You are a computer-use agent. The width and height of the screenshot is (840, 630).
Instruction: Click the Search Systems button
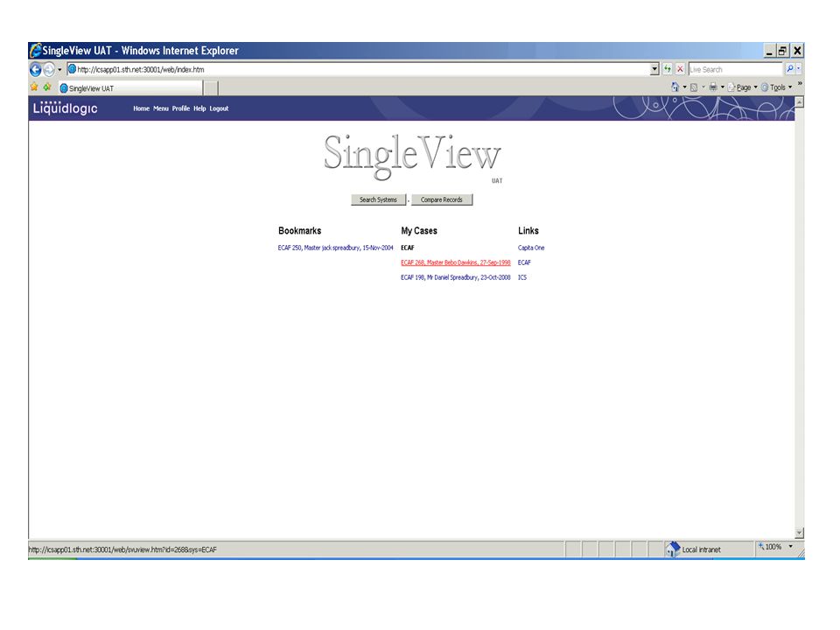(378, 199)
